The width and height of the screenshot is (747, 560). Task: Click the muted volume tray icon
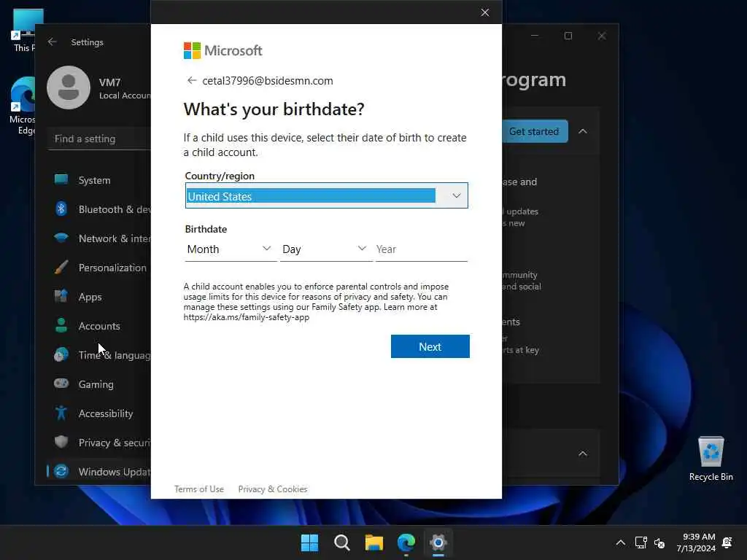click(x=659, y=542)
